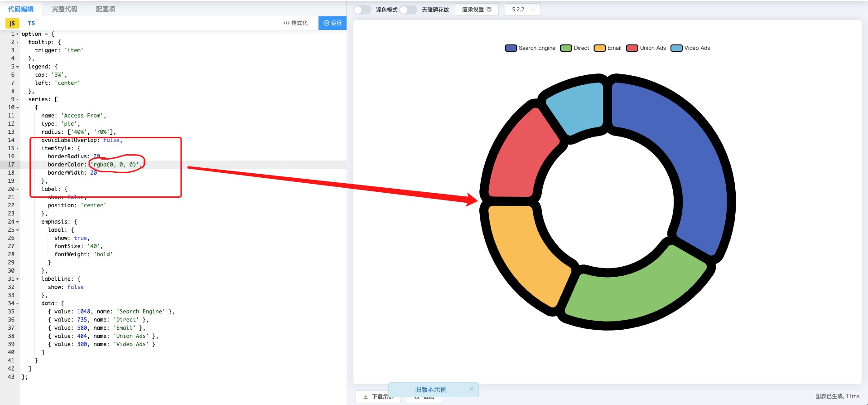Fold the label block at line 20
868x405 pixels.
[18, 189]
